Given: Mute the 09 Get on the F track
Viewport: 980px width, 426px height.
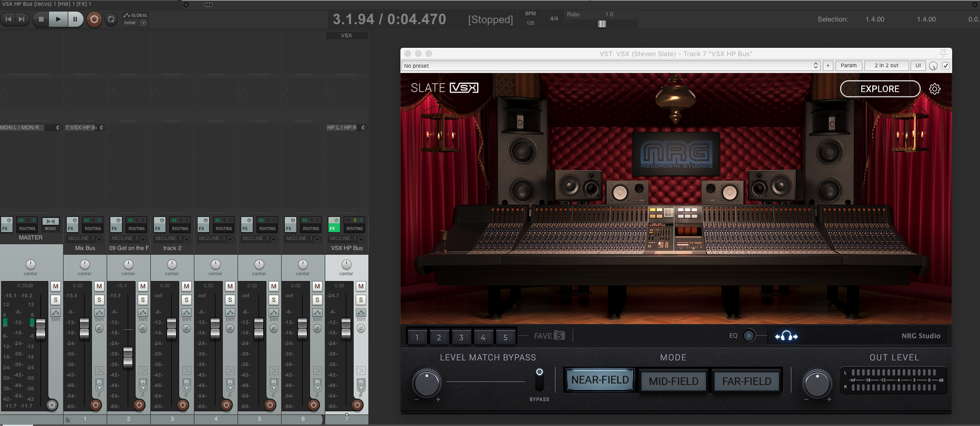Looking at the screenshot, I should pos(142,286).
